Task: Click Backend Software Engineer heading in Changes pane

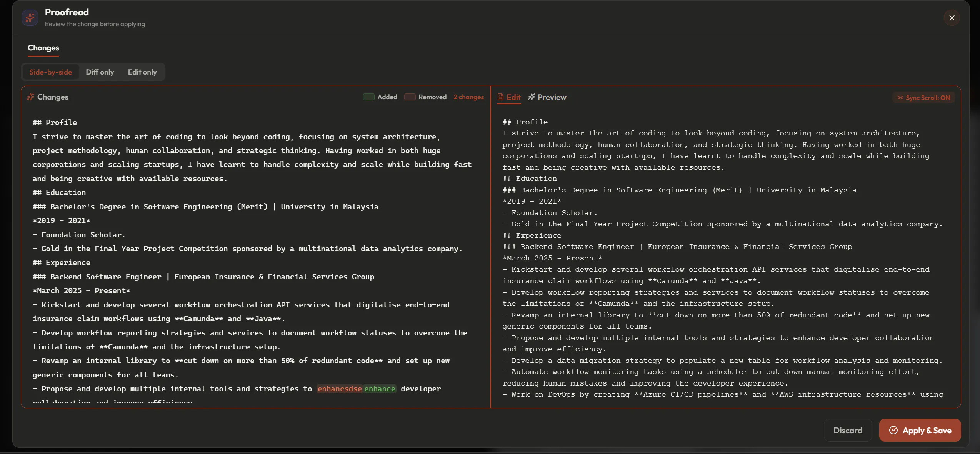Action: pyautogui.click(x=203, y=277)
